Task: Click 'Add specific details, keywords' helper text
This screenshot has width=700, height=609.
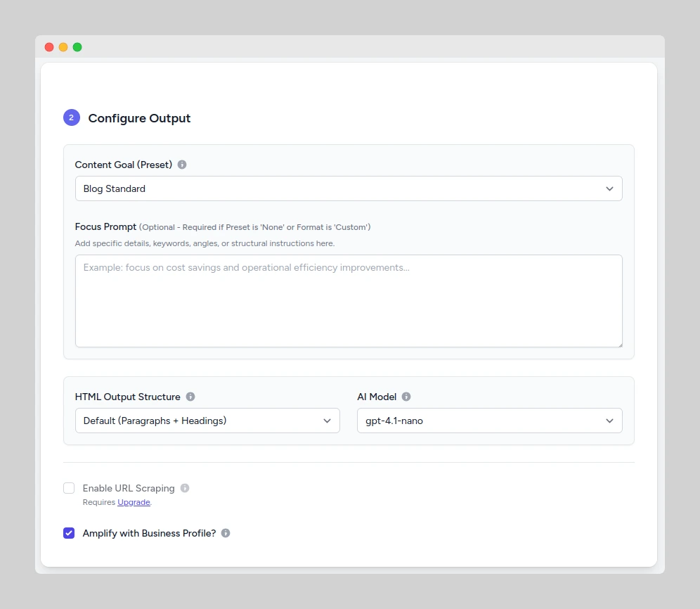Action: coord(205,243)
